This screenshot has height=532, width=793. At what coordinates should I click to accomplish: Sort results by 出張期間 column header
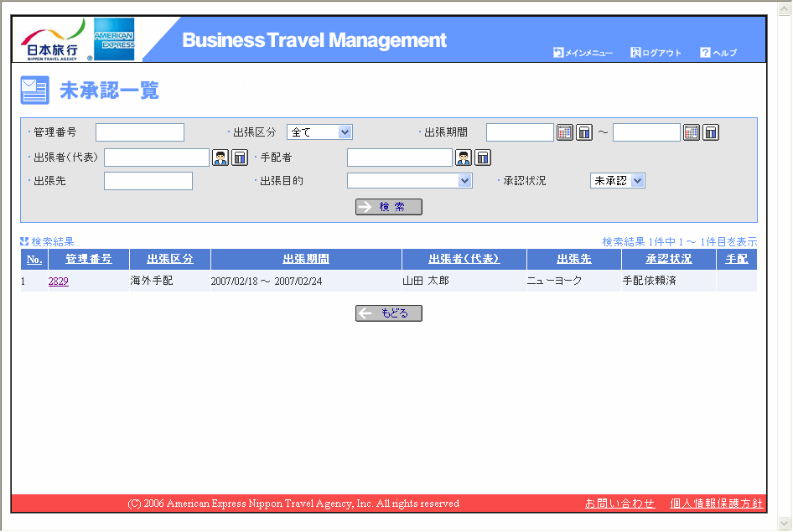[306, 259]
